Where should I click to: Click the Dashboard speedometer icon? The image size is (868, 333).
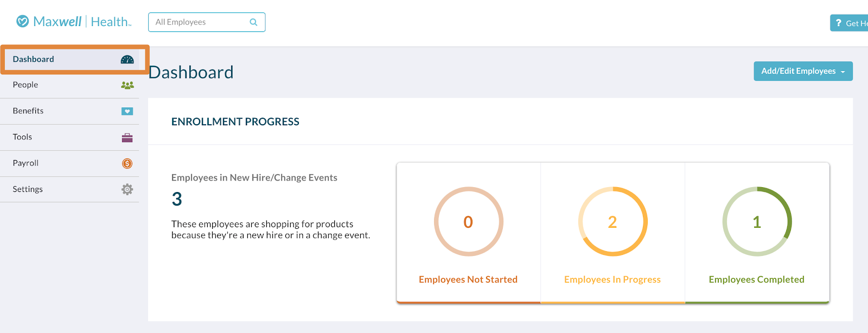coord(127,60)
